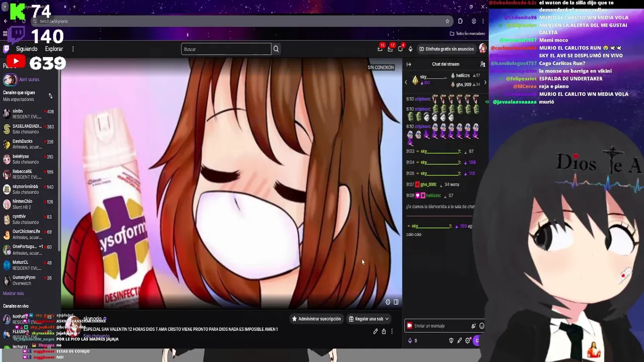The image size is (644, 362).
Task: Click the browser profile icon
Action: tap(474, 21)
